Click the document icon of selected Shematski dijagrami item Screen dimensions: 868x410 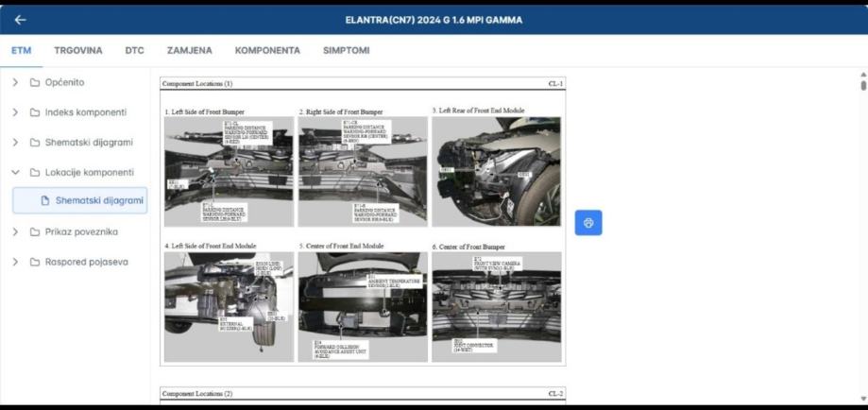point(45,200)
